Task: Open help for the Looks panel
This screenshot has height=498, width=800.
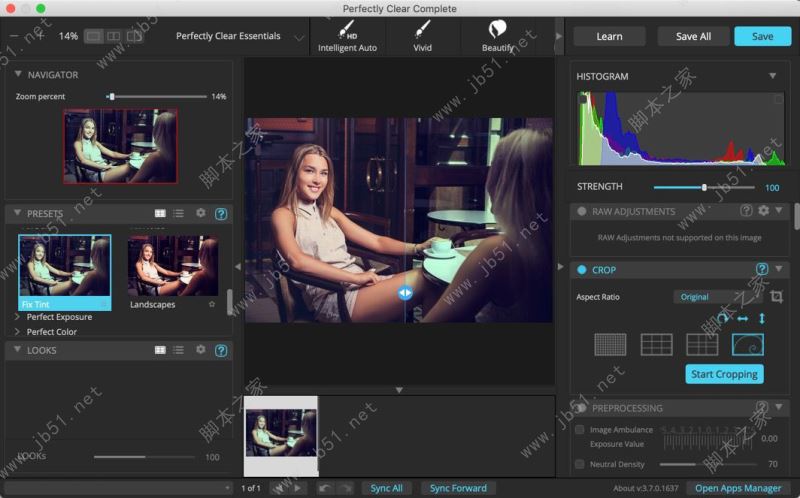Action: [221, 351]
